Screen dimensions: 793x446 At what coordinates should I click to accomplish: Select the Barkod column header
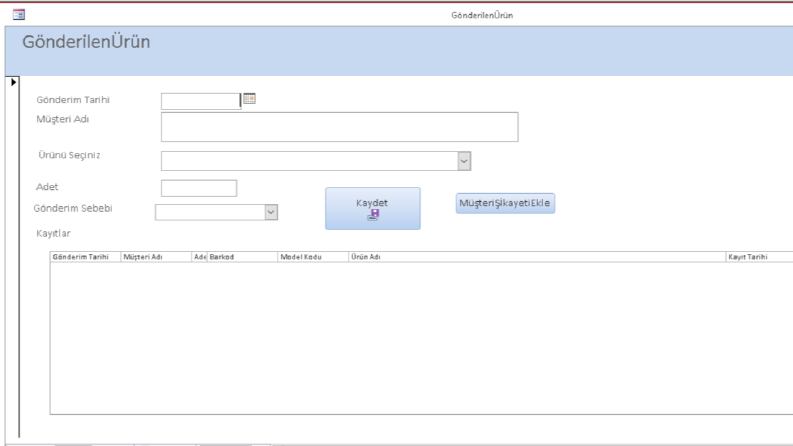click(x=242, y=257)
